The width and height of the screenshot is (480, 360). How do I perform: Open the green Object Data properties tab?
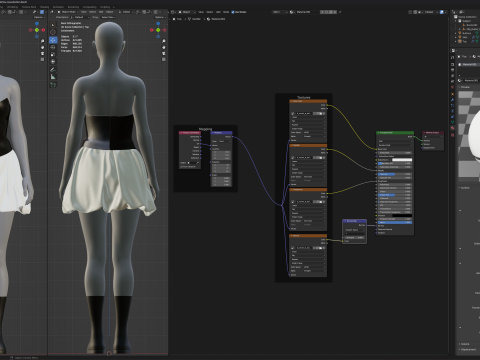pyautogui.click(x=452, y=122)
